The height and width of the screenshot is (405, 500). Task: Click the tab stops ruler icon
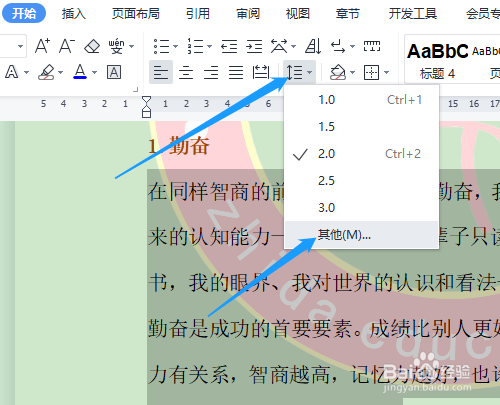pos(372,46)
